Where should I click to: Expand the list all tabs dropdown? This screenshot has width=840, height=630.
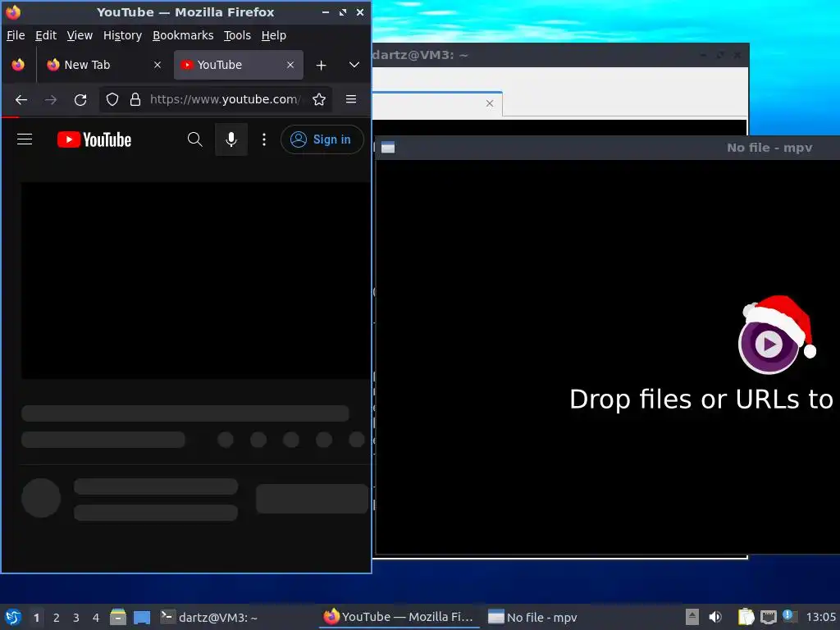coord(354,65)
